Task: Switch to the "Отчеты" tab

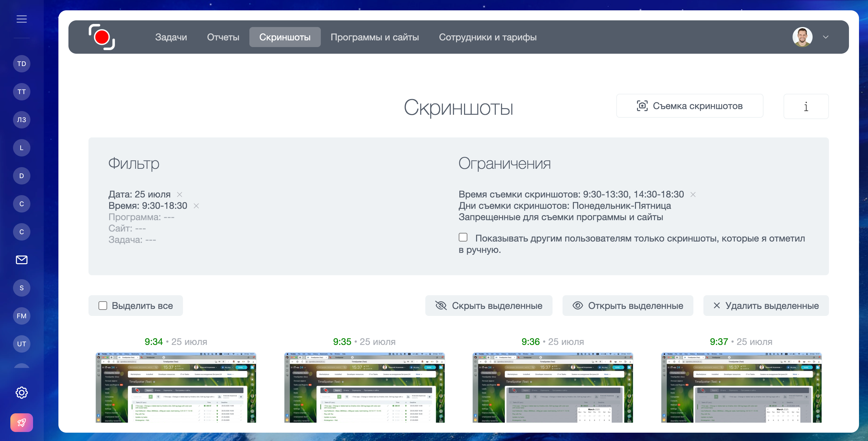Action: [223, 37]
